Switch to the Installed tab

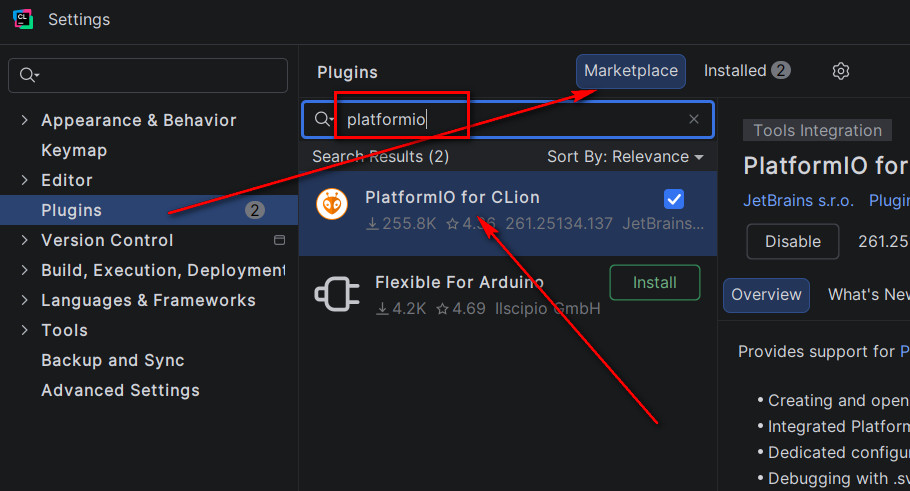(x=746, y=71)
